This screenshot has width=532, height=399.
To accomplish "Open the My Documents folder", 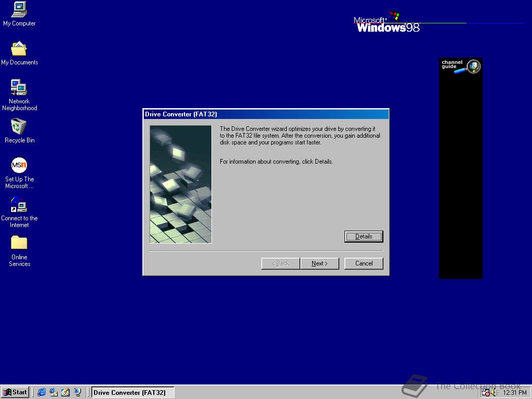I will [19, 50].
